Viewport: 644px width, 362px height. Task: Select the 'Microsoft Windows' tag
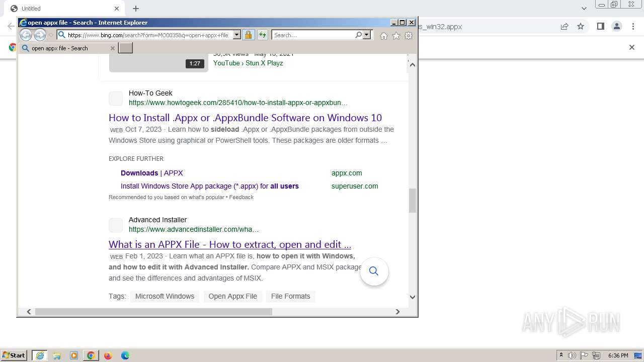coord(165,296)
